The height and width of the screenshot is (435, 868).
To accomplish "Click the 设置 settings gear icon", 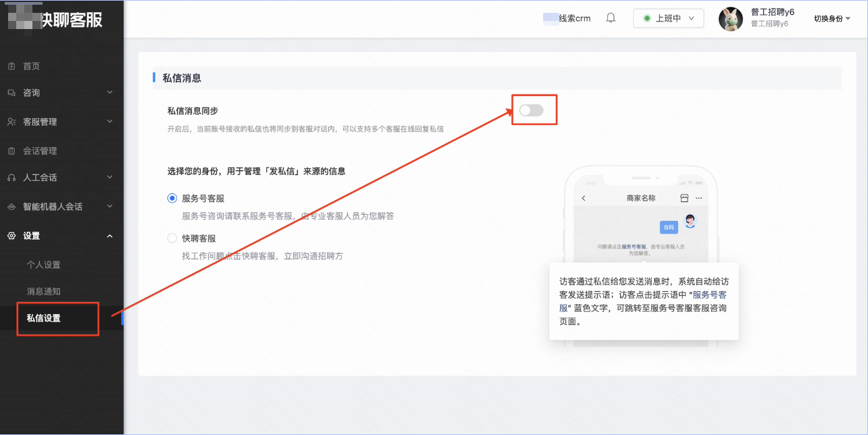I will click(x=11, y=235).
